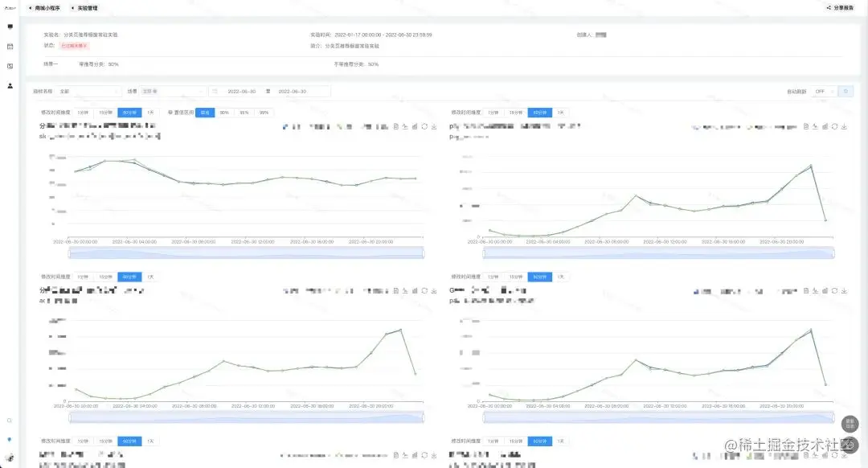Expand the 场景 selector dropdown
The height and width of the screenshot is (468, 868).
click(173, 92)
